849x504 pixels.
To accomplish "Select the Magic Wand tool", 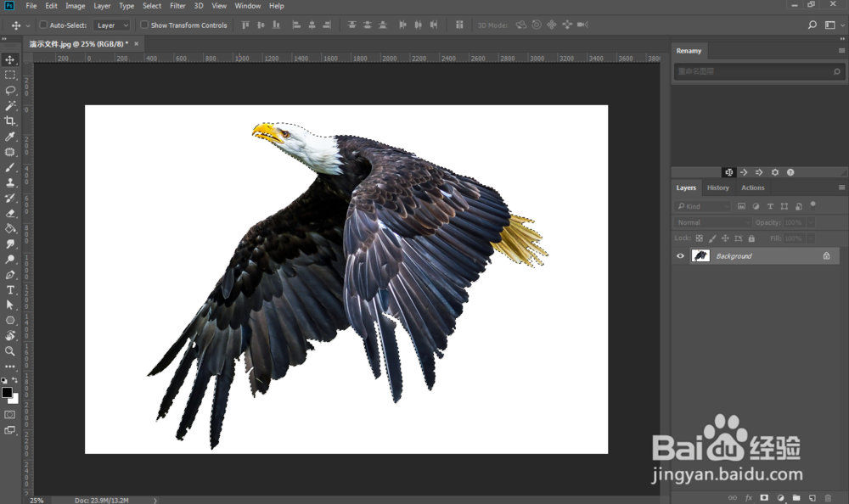I will click(x=10, y=105).
